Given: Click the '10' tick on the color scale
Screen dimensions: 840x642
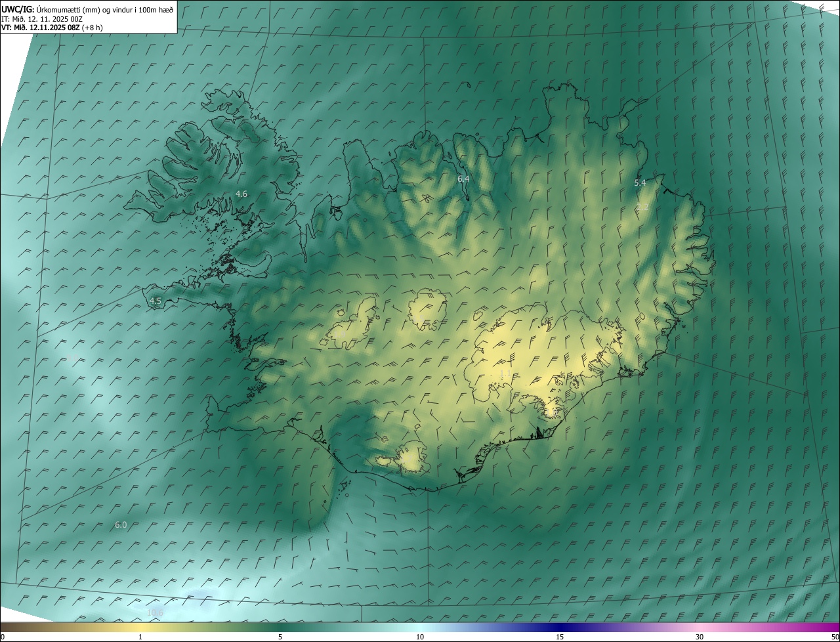Looking at the screenshot, I should pyautogui.click(x=420, y=637).
